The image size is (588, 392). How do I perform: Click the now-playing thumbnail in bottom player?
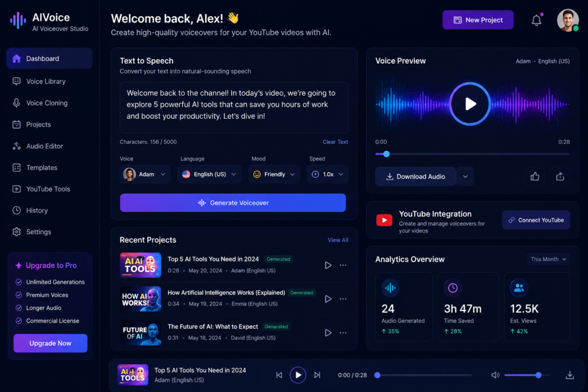click(133, 375)
